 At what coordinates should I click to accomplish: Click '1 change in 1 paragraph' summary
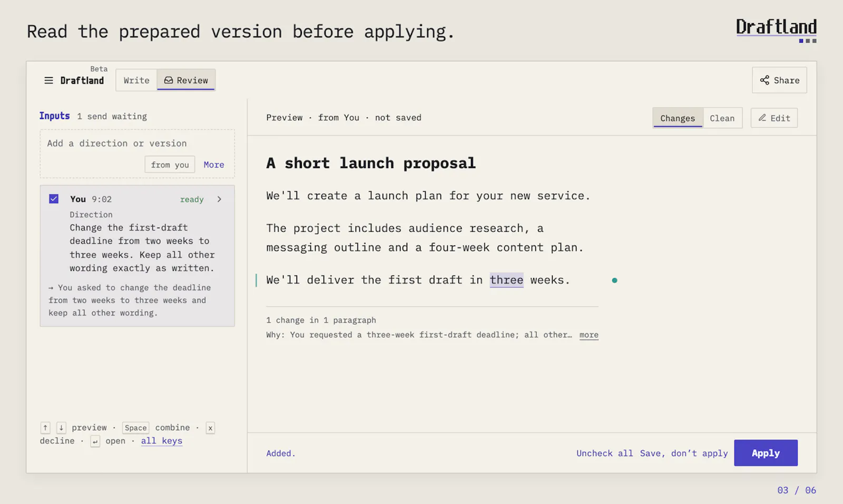pos(321,320)
